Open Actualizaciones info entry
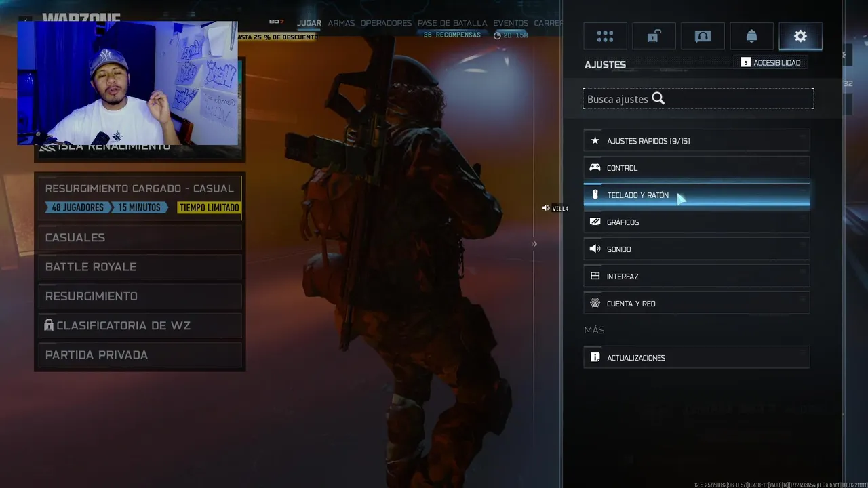 click(x=696, y=357)
